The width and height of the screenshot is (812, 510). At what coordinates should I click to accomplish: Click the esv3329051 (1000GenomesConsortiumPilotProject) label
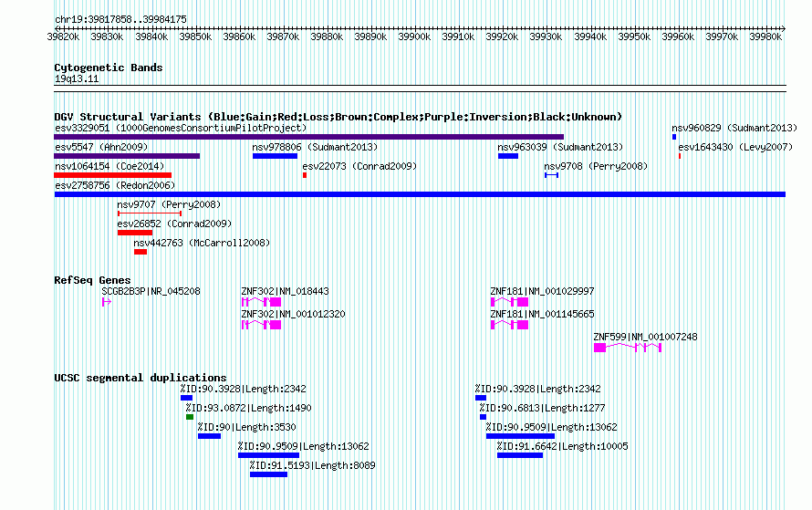[181, 128]
